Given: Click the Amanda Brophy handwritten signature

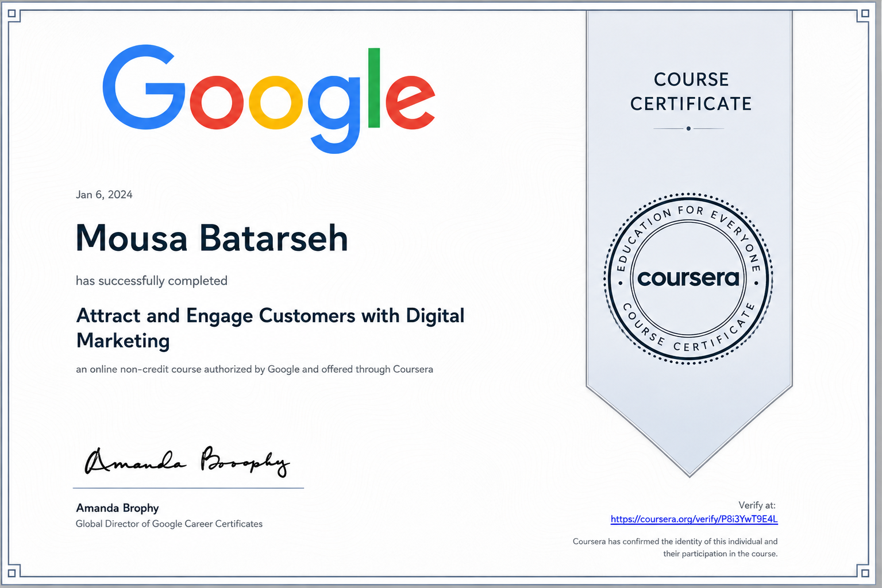Looking at the screenshot, I should pyautogui.click(x=187, y=461).
